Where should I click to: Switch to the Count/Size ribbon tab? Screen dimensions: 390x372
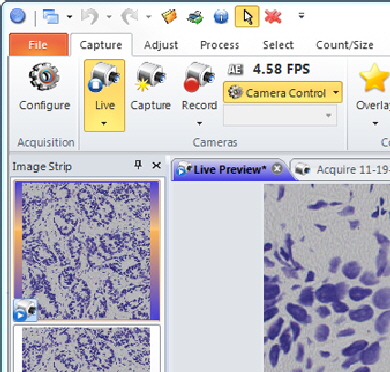[x=344, y=45]
